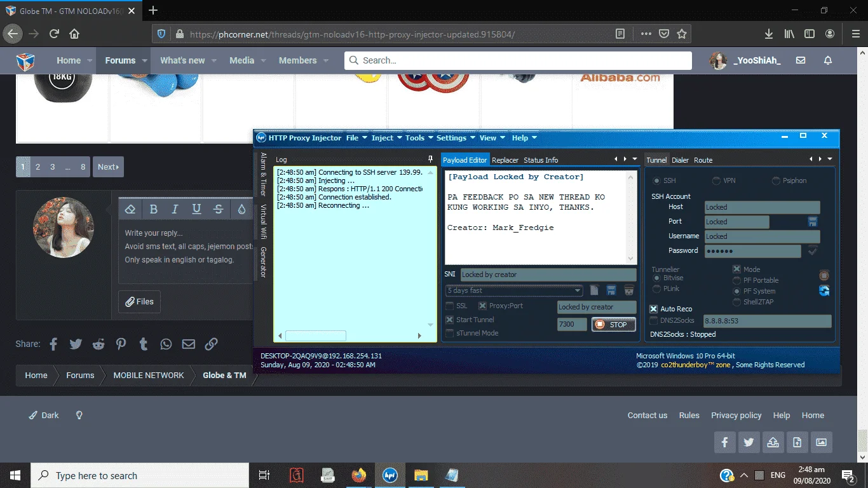
Task: Toggle bold in the reply editor
Action: click(153, 209)
